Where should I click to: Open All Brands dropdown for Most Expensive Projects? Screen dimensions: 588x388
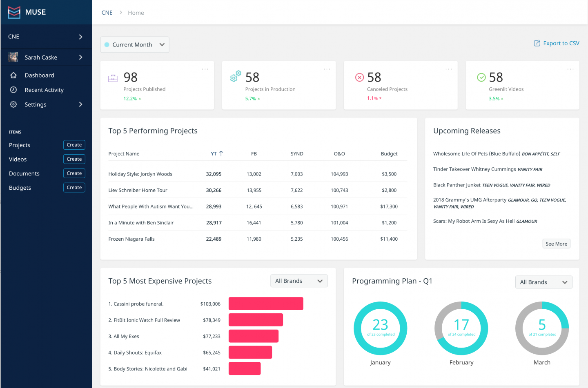(299, 281)
